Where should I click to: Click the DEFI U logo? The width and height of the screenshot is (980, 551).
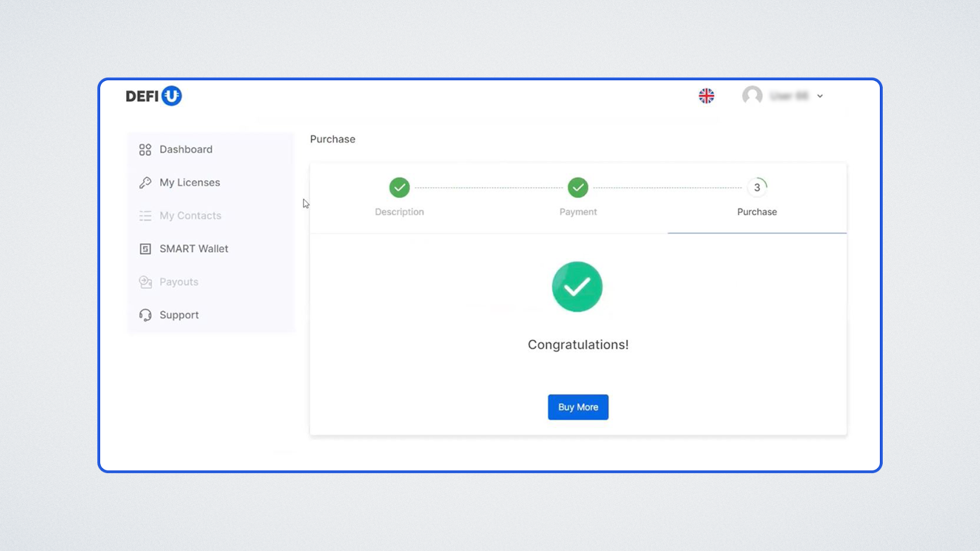click(154, 96)
